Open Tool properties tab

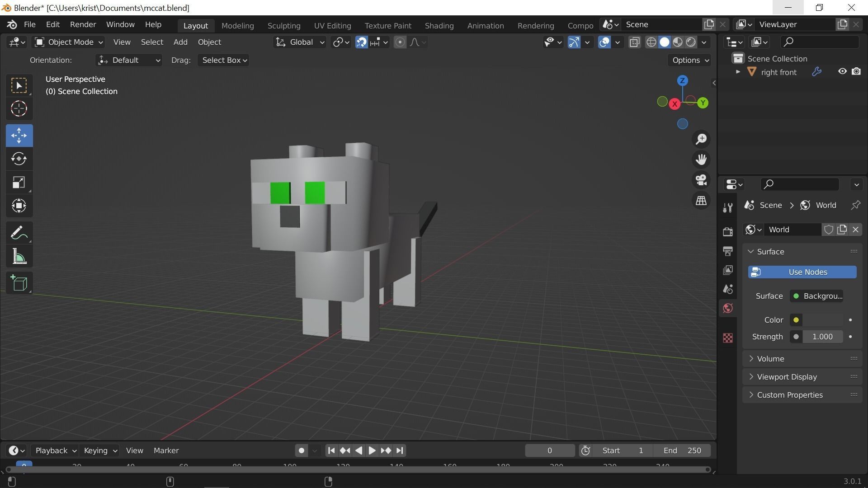727,208
